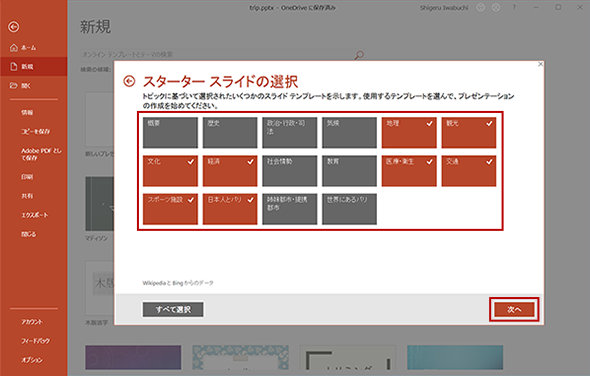Click the magnifier search icon

[359, 55]
